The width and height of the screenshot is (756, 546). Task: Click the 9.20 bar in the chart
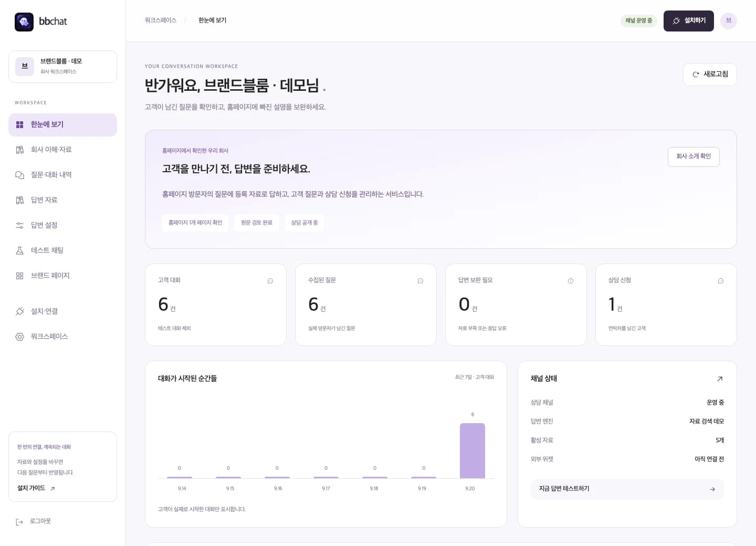[472, 451]
